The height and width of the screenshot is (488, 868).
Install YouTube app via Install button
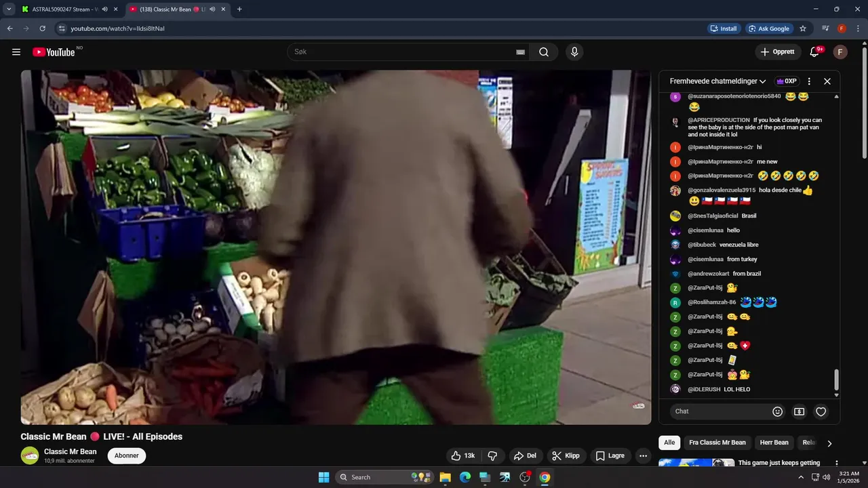[724, 28]
